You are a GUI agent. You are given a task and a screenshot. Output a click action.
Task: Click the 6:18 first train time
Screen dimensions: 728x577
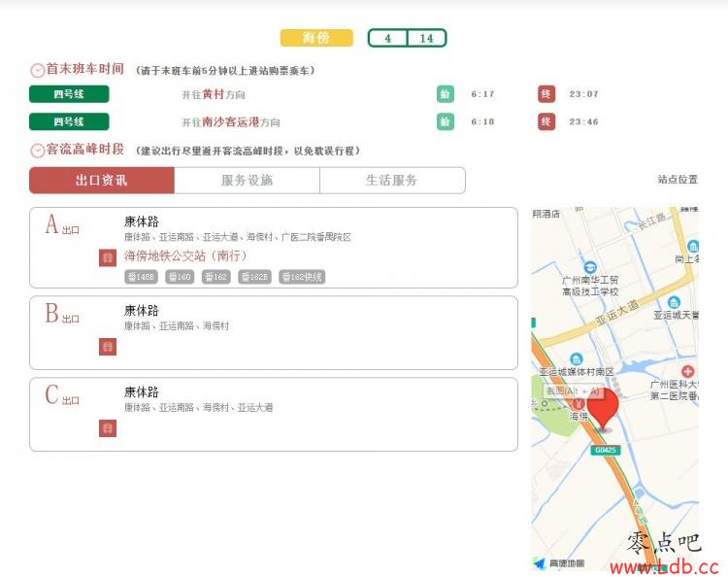482,121
